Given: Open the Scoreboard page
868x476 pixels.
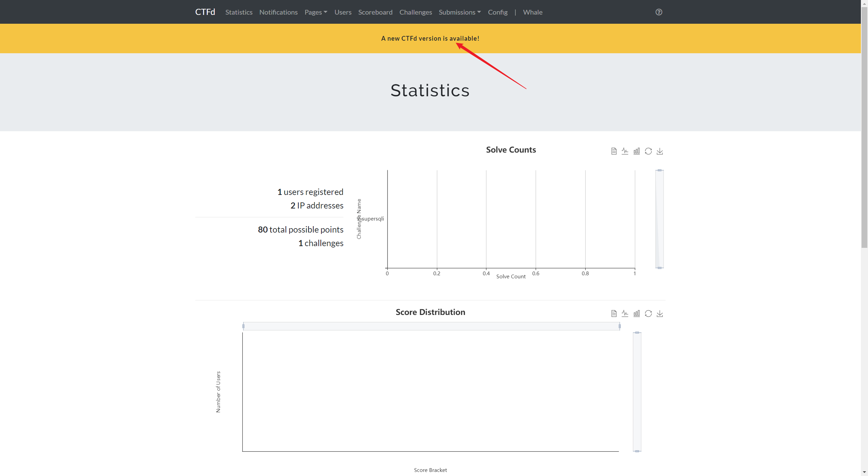Looking at the screenshot, I should click(375, 12).
